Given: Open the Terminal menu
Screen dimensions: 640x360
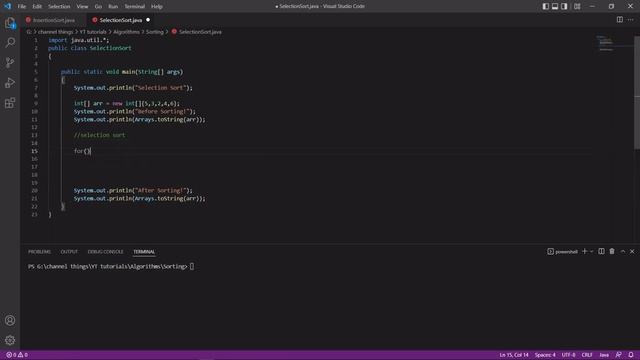Looking at the screenshot, I should click(x=135, y=7).
